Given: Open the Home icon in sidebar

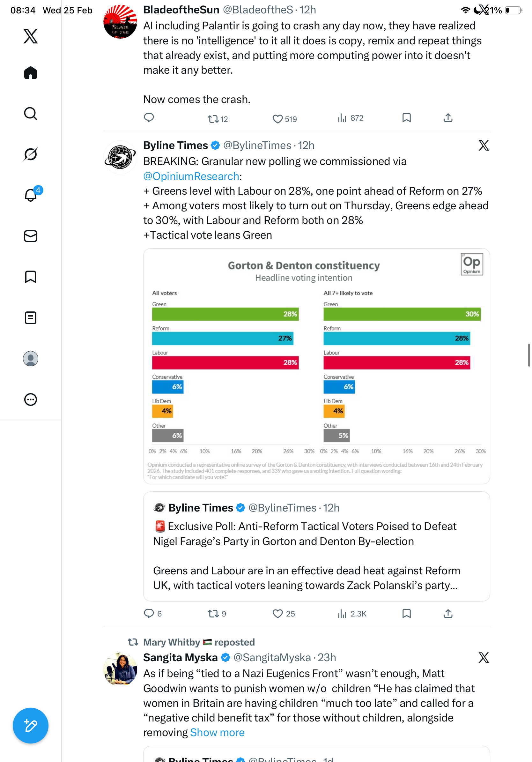Looking at the screenshot, I should [31, 73].
